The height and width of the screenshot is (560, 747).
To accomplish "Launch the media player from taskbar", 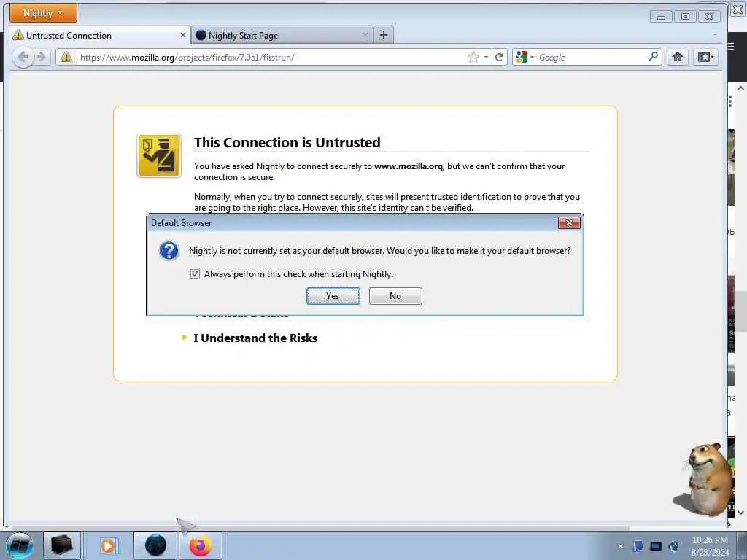I will point(108,545).
